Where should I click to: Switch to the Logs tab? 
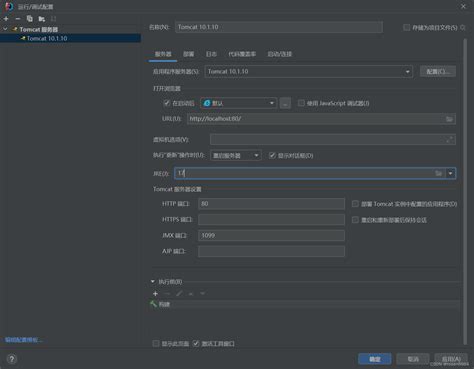pyautogui.click(x=211, y=54)
